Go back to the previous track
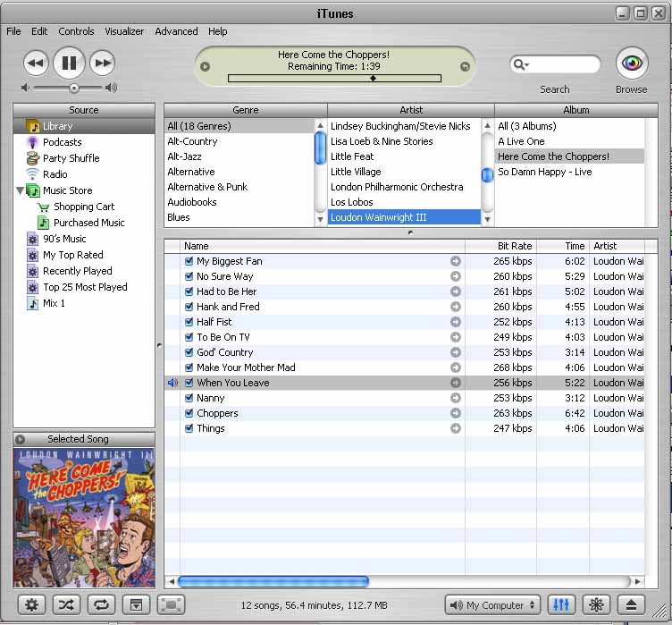 [x=35, y=63]
